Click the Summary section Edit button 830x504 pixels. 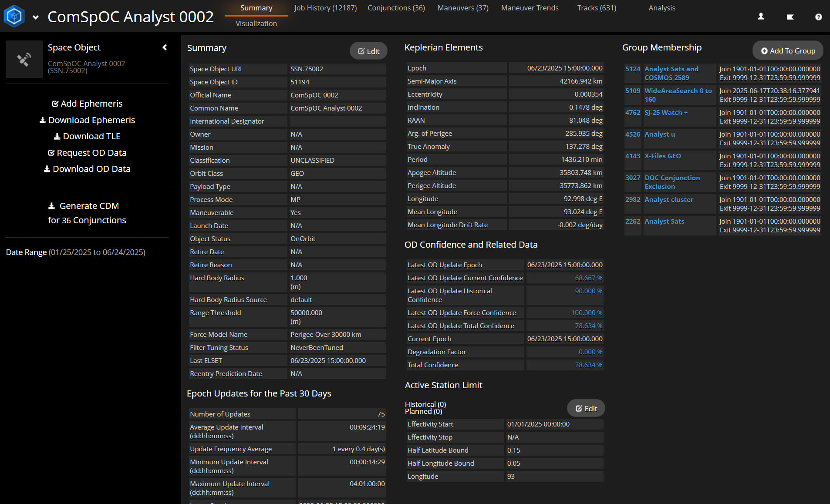point(368,51)
